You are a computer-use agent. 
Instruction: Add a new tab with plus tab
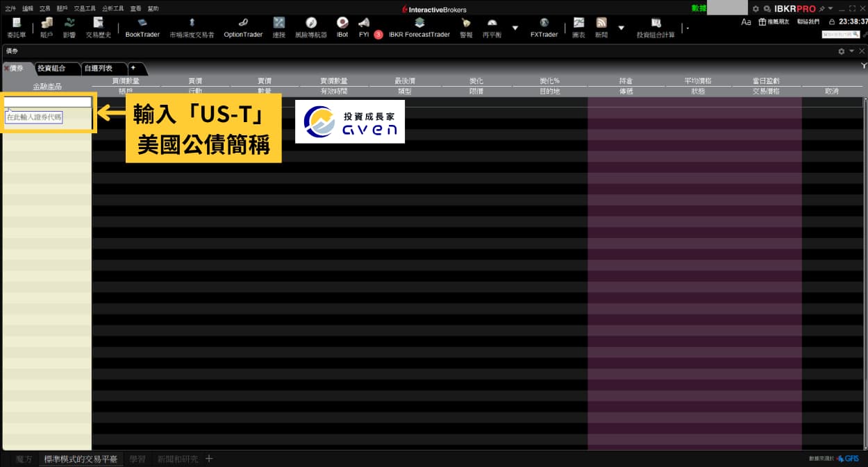pos(133,68)
